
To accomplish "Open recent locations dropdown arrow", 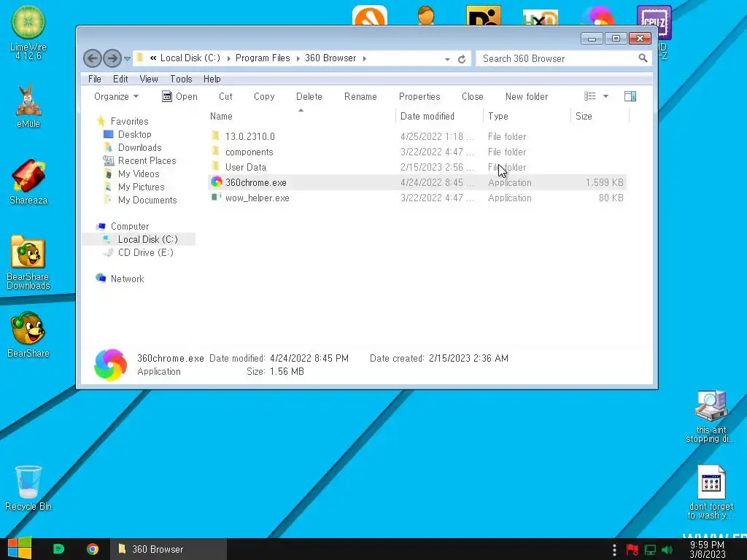I will click(127, 59).
